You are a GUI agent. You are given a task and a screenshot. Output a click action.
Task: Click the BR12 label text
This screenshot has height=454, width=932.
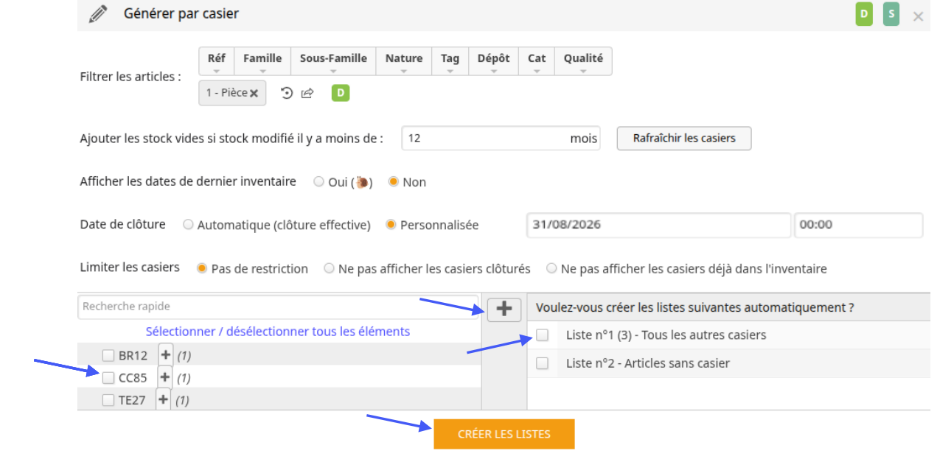tap(133, 356)
